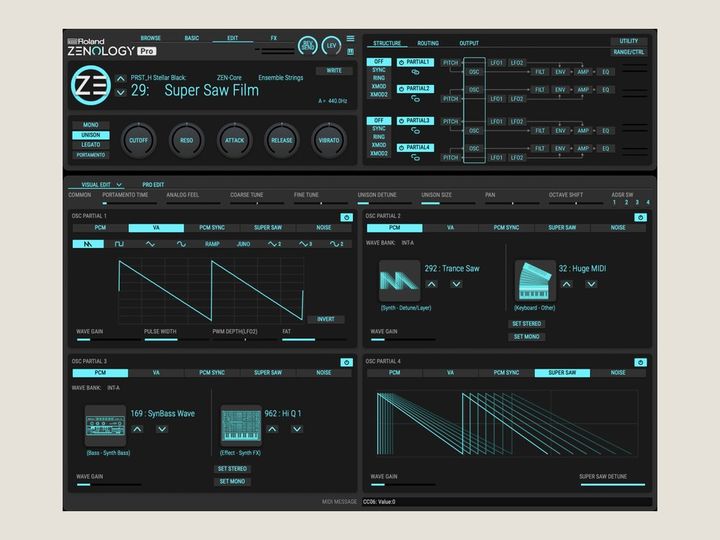Step Huge MIDI wave up
This screenshot has height=540, width=720.
coord(567,284)
